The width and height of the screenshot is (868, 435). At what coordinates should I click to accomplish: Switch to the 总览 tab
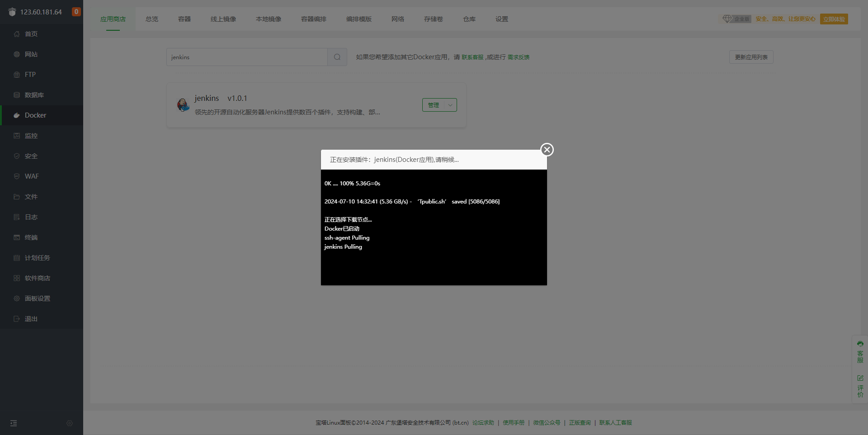[x=152, y=19]
